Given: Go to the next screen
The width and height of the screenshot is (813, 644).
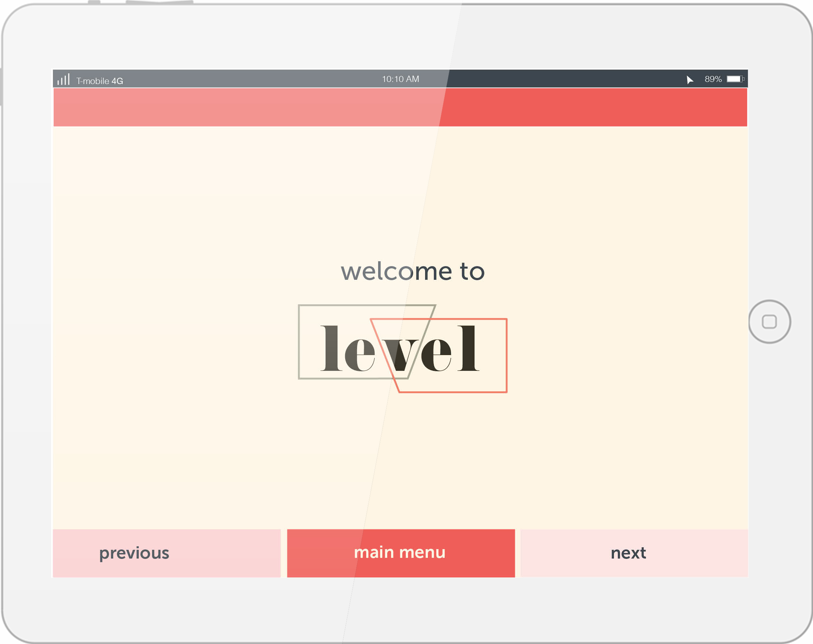Looking at the screenshot, I should coord(634,553).
